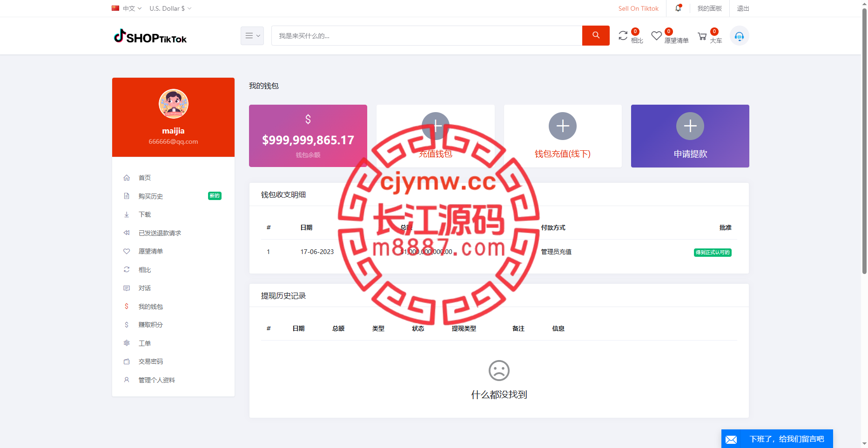Open the wishlist heart icon in header
The width and height of the screenshot is (868, 448).
pos(656,36)
